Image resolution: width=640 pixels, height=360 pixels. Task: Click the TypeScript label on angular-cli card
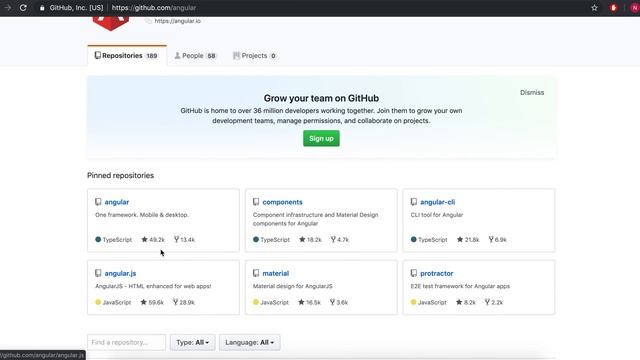433,240
